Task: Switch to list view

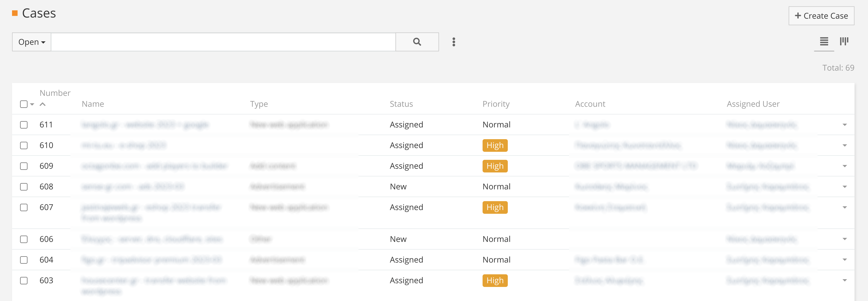Action: [x=824, y=42]
